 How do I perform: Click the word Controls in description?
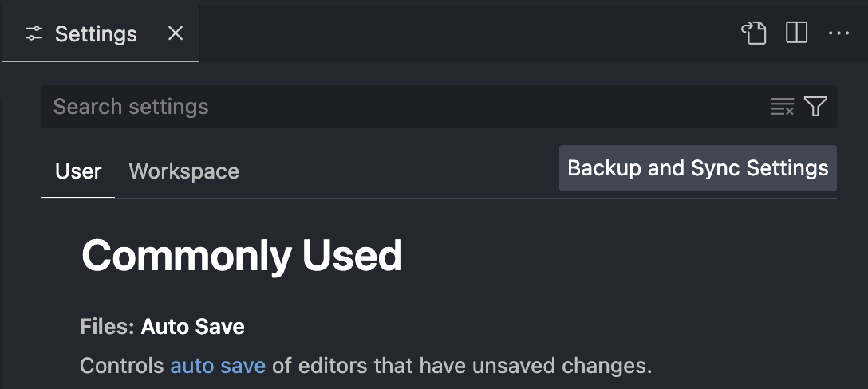(122, 366)
